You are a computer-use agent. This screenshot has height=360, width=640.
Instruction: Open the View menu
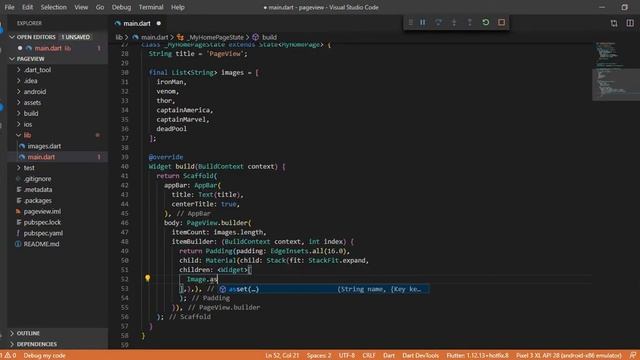[81, 7]
